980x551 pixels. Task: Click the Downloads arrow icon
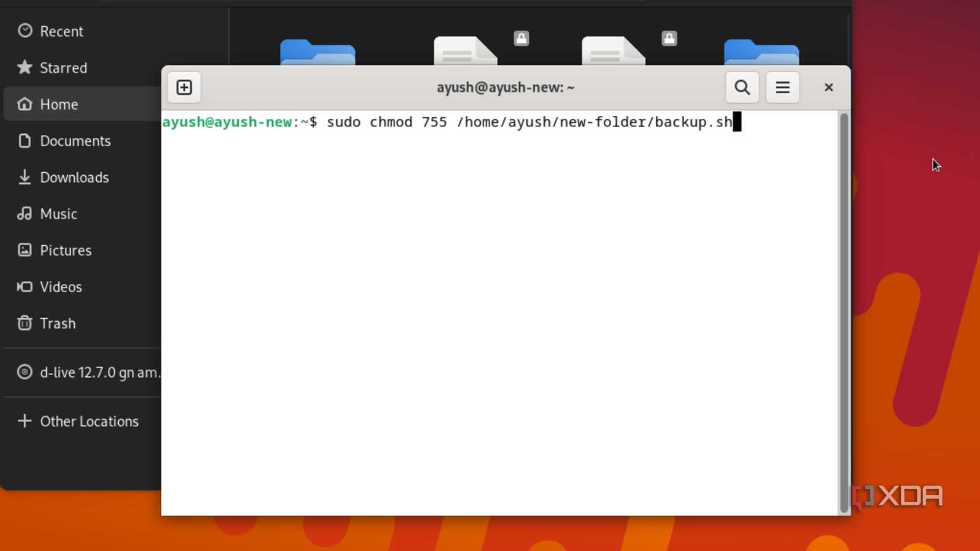pos(24,177)
